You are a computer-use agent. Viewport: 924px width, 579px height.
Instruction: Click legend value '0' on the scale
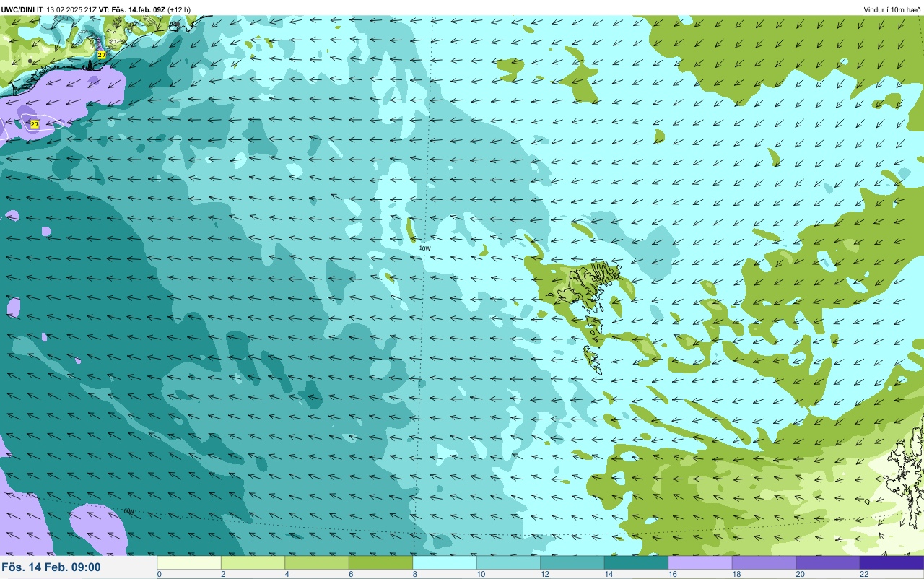(x=159, y=575)
